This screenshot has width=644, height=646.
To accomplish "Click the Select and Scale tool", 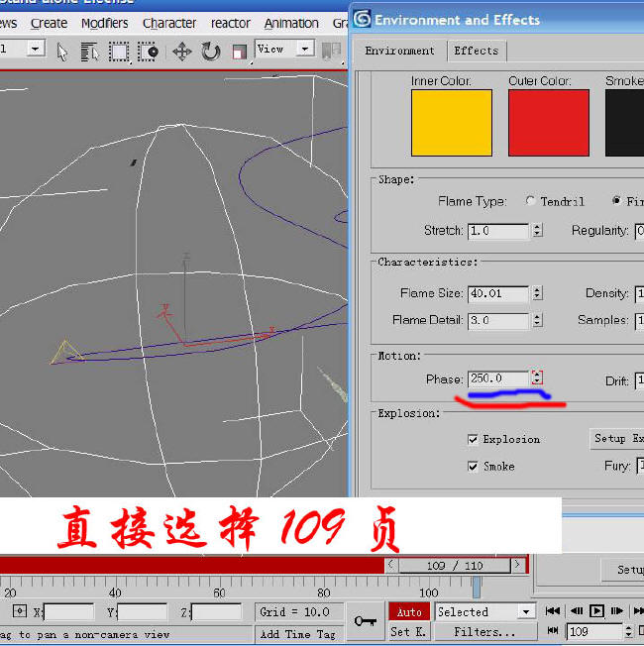I will pos(239,51).
